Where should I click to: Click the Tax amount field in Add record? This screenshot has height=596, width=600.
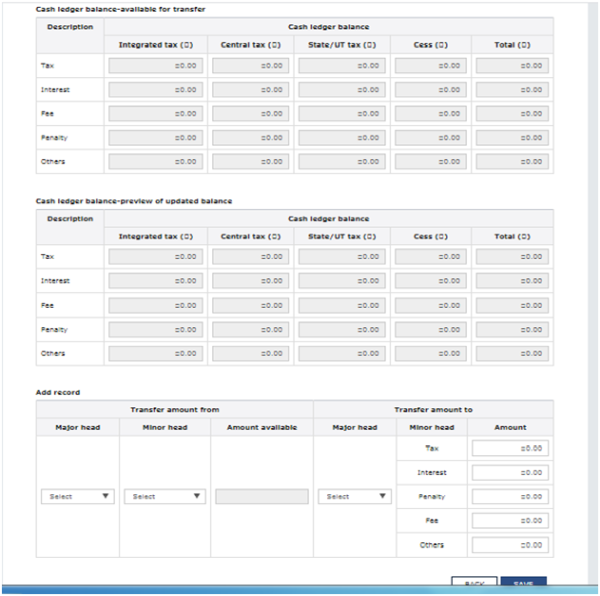click(510, 448)
